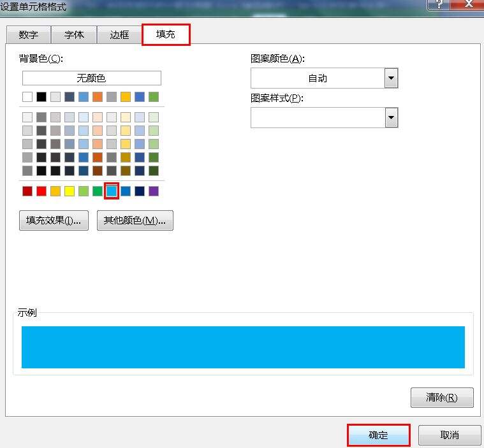
Task: Choose selected light blue standard swatch
Action: (112, 191)
